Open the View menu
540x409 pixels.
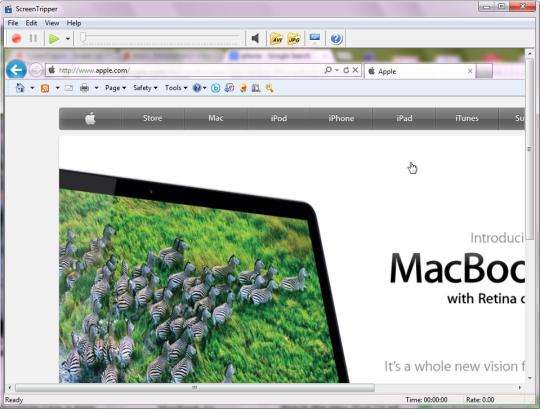52,23
